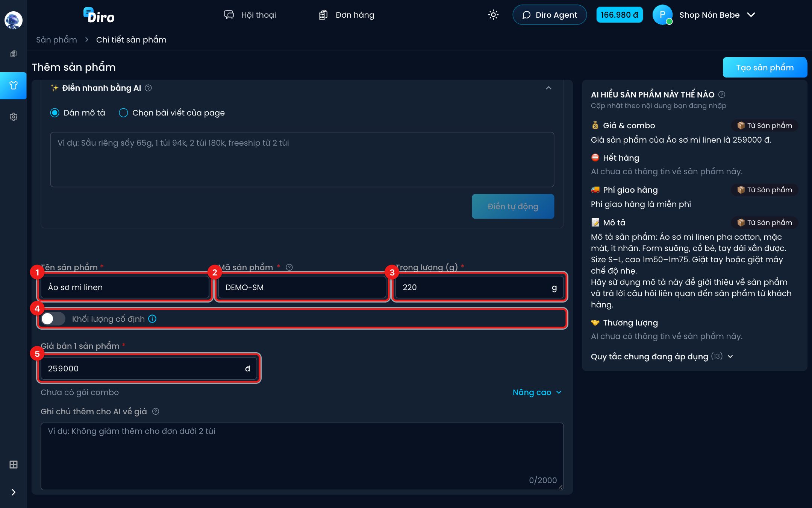Click info icon beside Khối lượng cố định
The width and height of the screenshot is (812, 508).
(152, 319)
